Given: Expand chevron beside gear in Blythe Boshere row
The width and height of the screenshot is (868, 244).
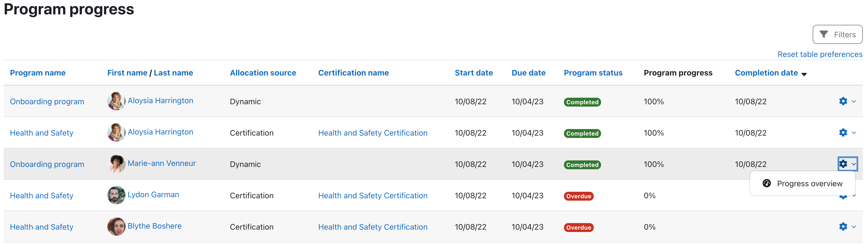Looking at the screenshot, I should (x=854, y=227).
